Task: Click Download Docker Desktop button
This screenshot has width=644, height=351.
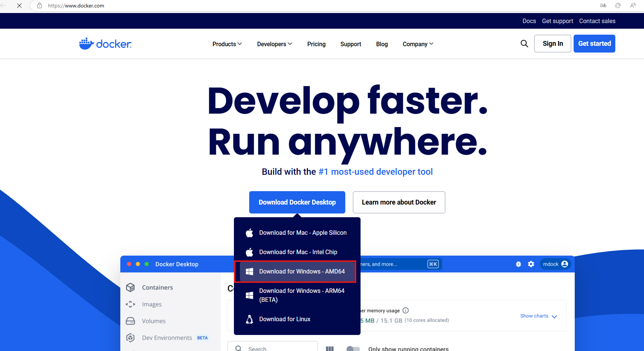Action: click(297, 202)
